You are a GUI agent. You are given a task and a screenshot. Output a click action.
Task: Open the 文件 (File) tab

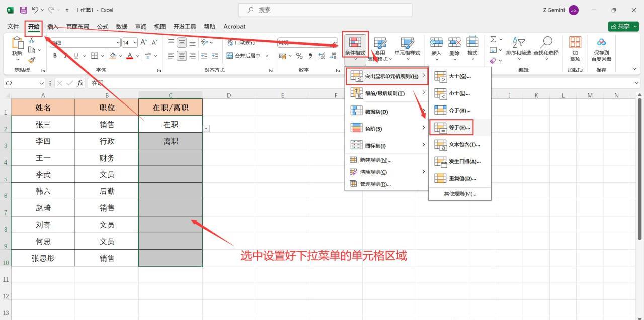[13, 27]
